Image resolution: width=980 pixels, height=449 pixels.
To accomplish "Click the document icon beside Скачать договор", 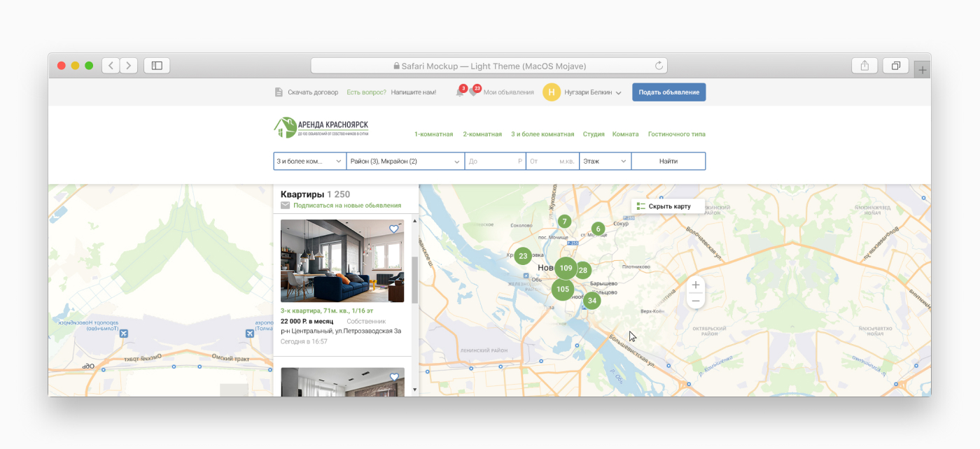I will (x=279, y=92).
